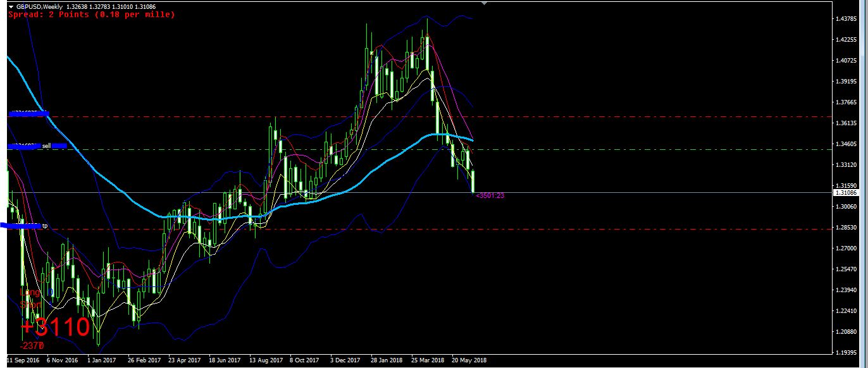
Task: Open the GBPUSD,Weekly chart dropdown triangle
Action: coord(11,6)
